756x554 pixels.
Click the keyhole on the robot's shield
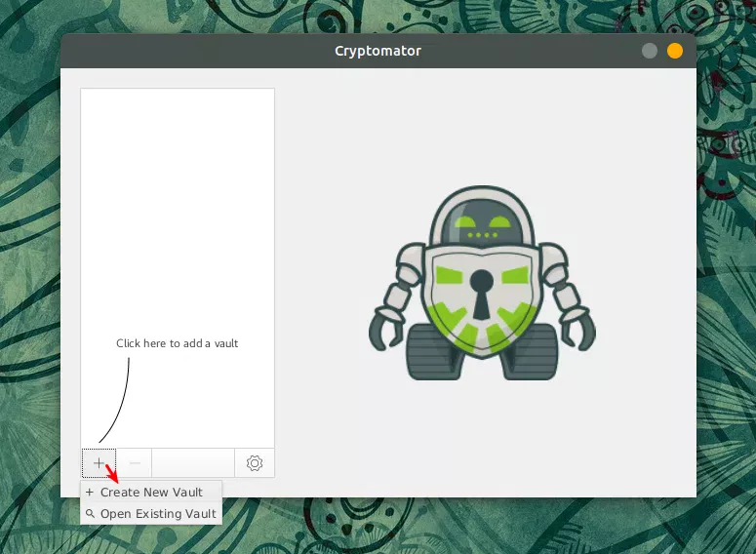(482, 293)
